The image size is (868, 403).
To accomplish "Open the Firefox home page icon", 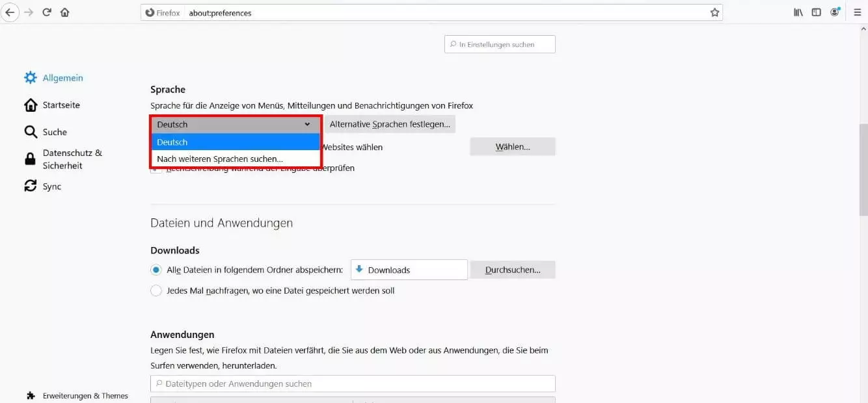I will tap(64, 12).
